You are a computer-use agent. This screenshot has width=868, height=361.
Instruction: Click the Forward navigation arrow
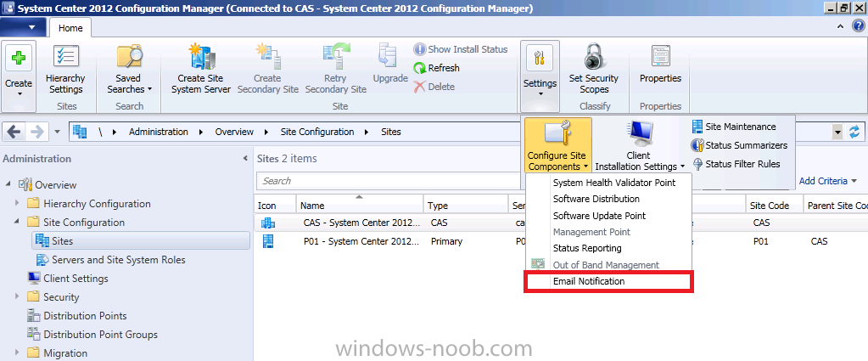pyautogui.click(x=37, y=132)
